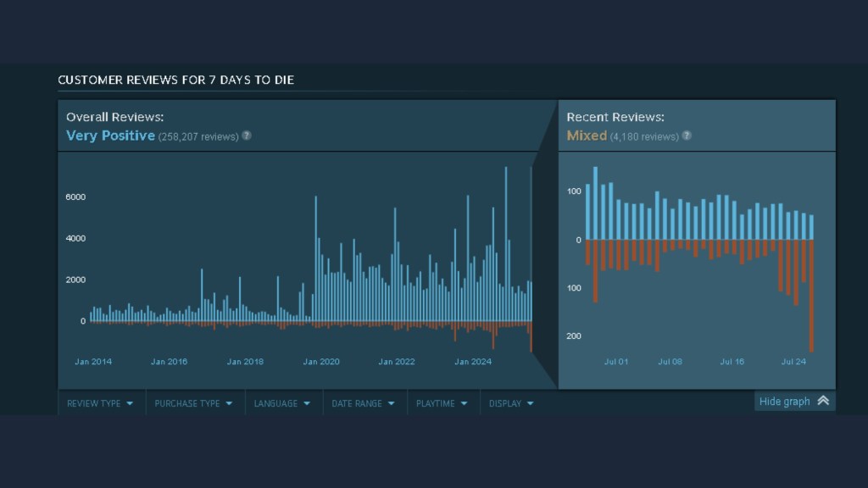Click the 'Jul 08' axis label

pyautogui.click(x=670, y=361)
